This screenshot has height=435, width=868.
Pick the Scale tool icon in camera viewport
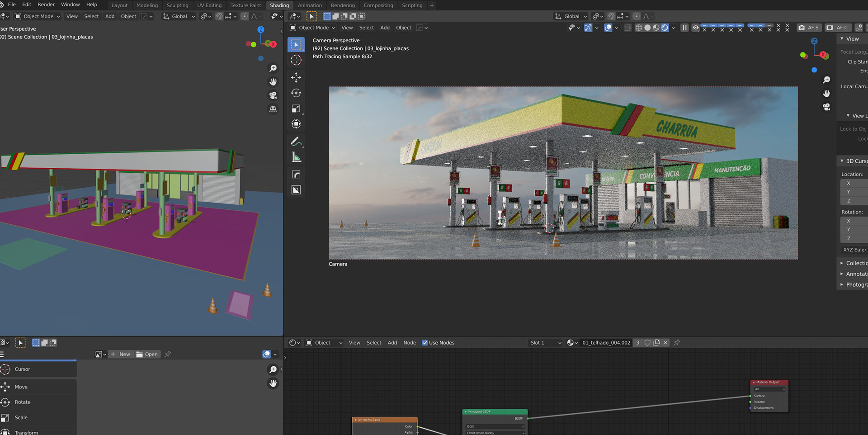pos(296,109)
